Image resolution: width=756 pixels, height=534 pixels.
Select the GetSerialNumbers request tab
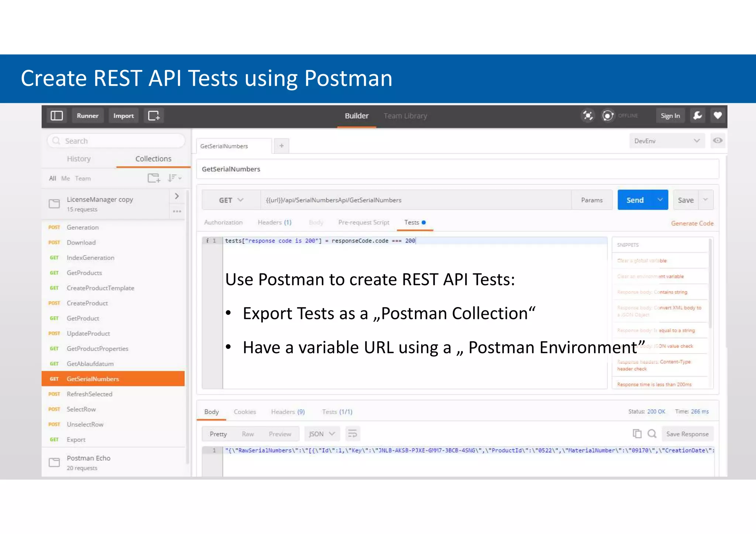pos(234,146)
